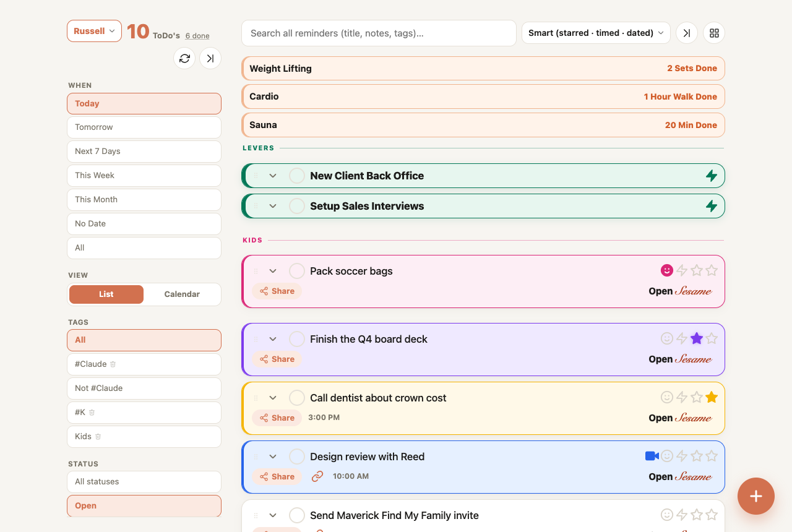This screenshot has height=532, width=792.
Task: Click the trash icon beside the Kids tag
Action: [98, 437]
